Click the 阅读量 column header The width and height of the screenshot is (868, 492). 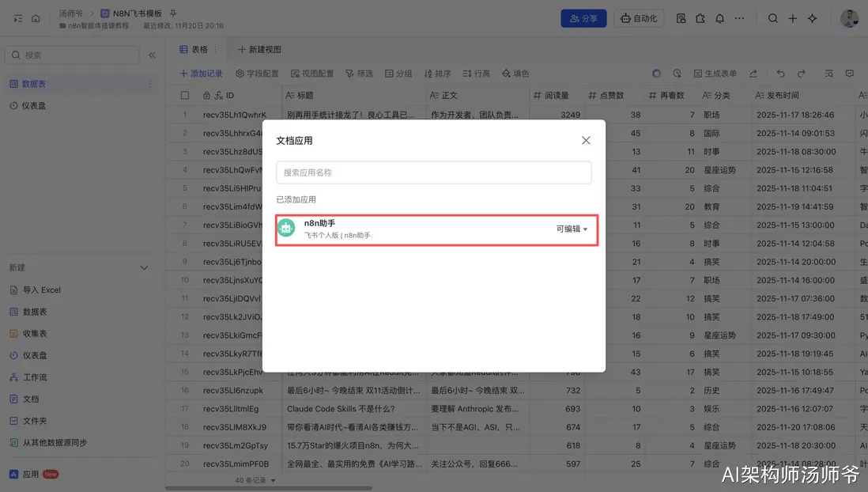(557, 95)
